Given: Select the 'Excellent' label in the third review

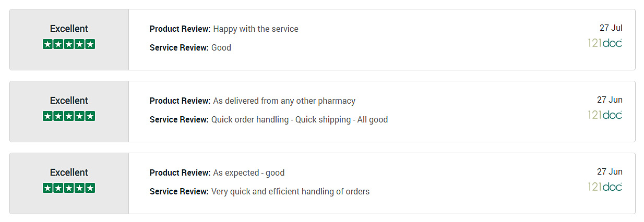Looking at the screenshot, I should (69, 172).
